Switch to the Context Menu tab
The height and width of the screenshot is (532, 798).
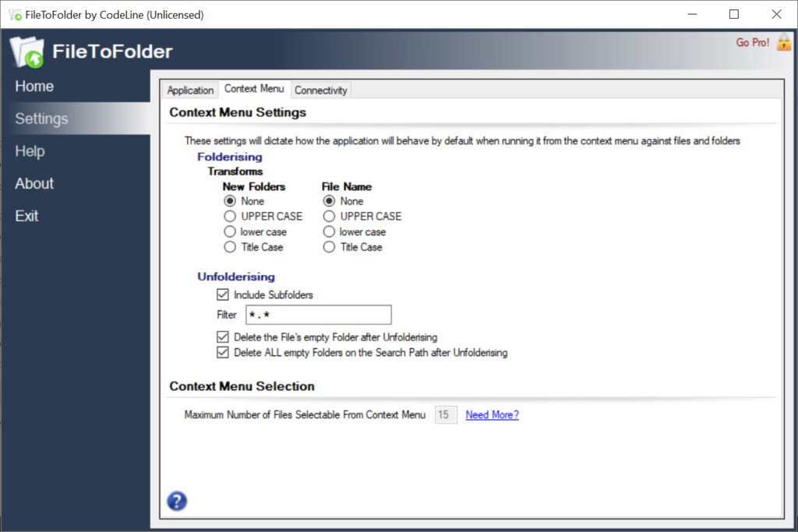(x=254, y=89)
